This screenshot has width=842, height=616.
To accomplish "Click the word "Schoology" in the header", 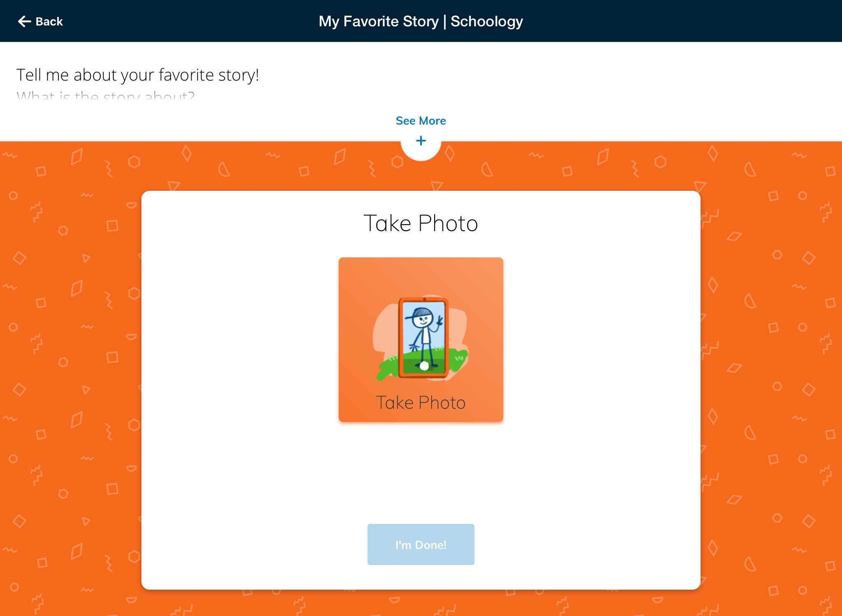I will coord(486,21).
